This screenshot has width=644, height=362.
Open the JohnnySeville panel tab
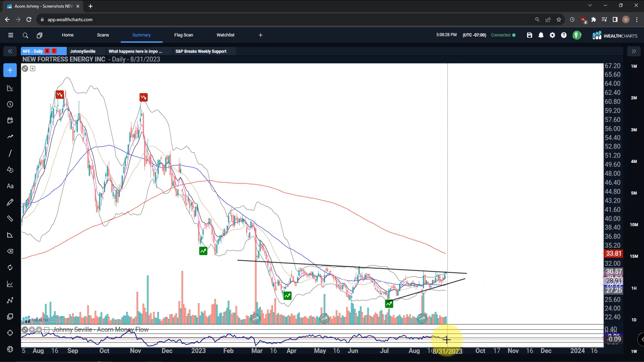[83, 51]
